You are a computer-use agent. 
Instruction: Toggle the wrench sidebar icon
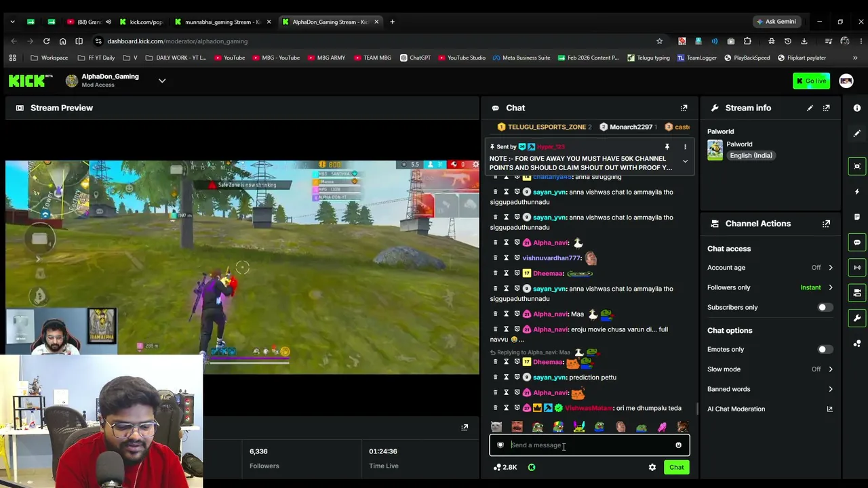point(857,318)
